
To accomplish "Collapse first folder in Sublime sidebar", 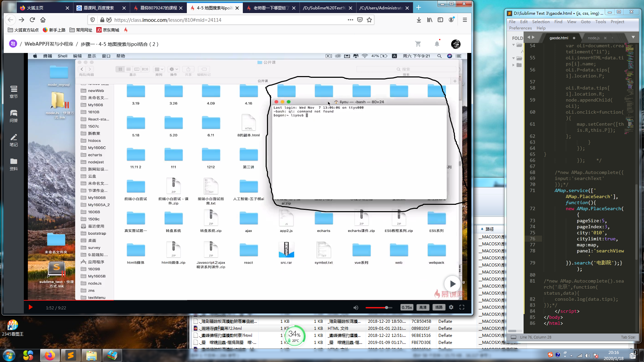I will click(513, 45).
